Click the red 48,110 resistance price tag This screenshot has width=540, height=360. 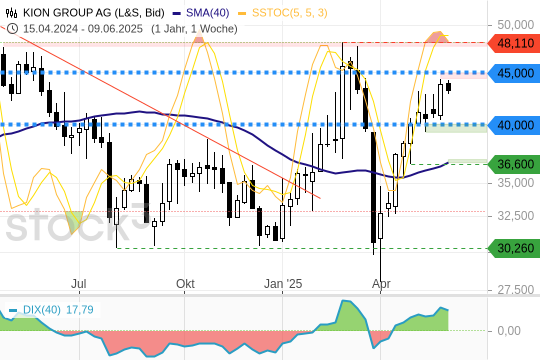pyautogui.click(x=515, y=43)
